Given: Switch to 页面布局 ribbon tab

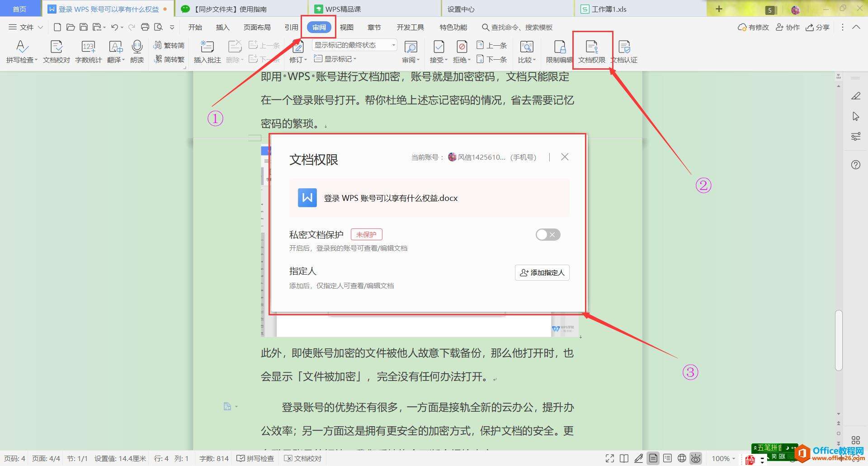Looking at the screenshot, I should [257, 27].
